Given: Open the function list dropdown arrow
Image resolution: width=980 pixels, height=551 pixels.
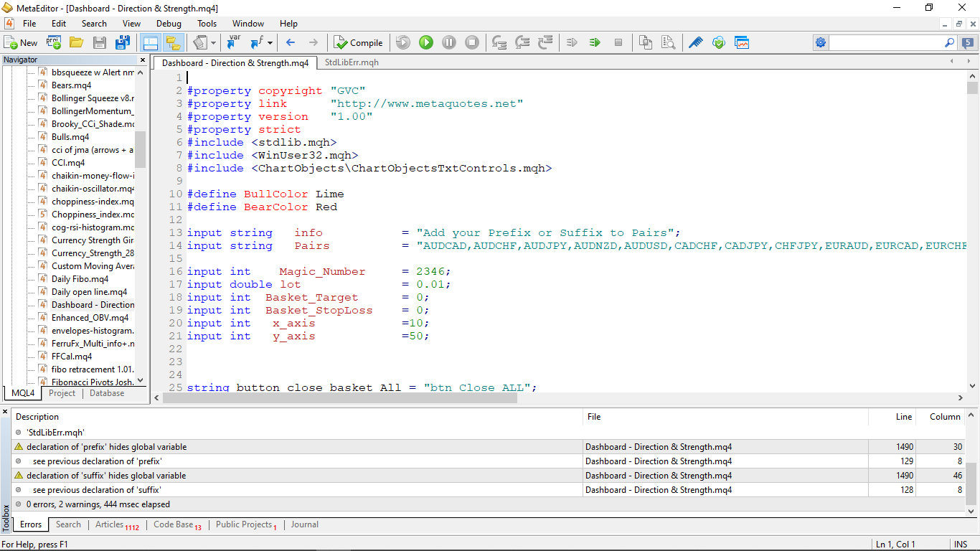Looking at the screenshot, I should tap(270, 42).
